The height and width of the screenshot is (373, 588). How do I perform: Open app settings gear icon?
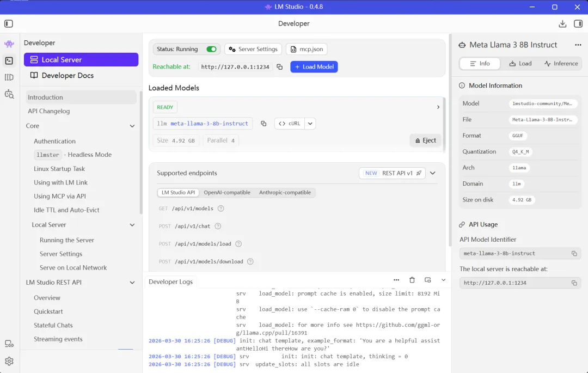pos(9,361)
